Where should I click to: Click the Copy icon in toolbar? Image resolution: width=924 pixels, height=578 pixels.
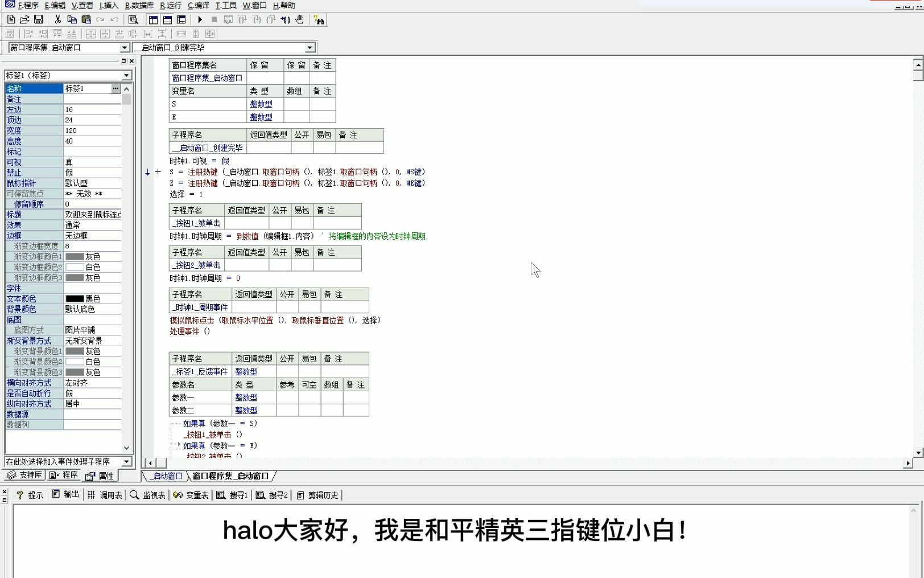(72, 19)
